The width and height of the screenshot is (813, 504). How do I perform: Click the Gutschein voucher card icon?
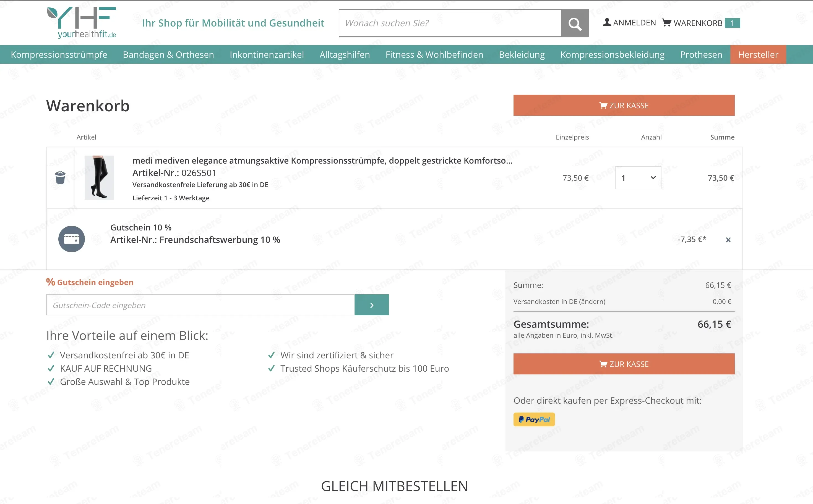[x=71, y=239]
